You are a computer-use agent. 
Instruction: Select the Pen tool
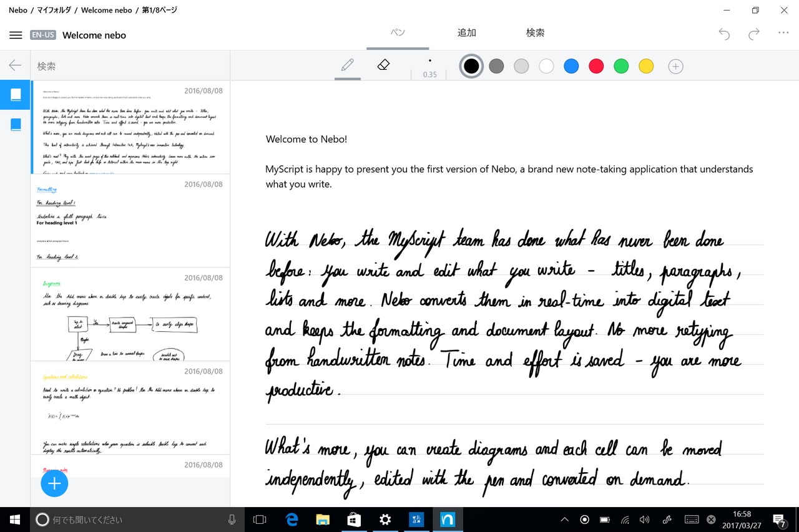[x=347, y=64]
